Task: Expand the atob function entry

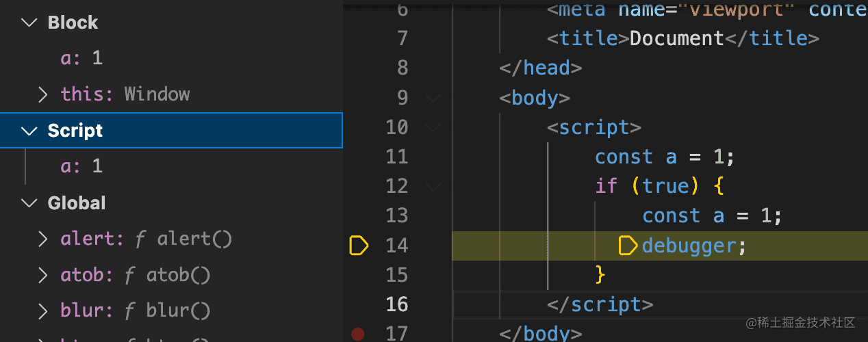Action: [x=43, y=275]
